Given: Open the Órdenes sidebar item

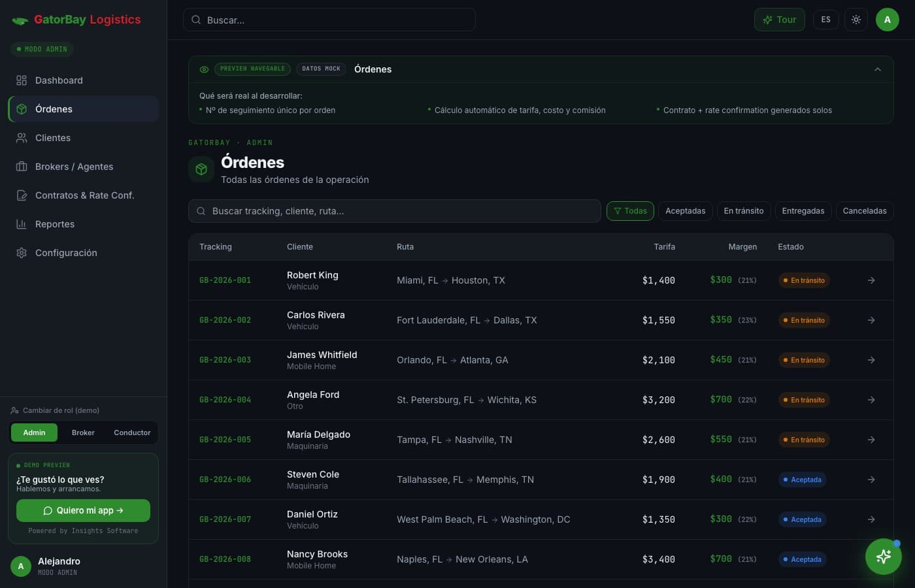Looking at the screenshot, I should tap(83, 109).
